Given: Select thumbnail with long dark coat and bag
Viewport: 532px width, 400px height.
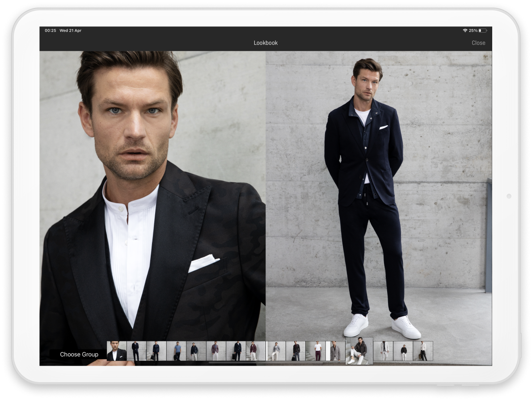Looking at the screenshot, I should [236, 351].
